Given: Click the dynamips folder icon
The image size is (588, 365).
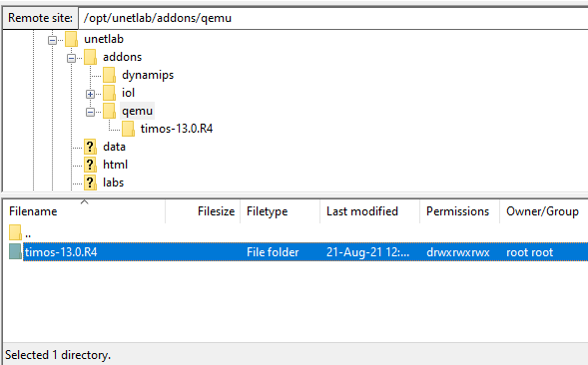Looking at the screenshot, I should click(109, 75).
